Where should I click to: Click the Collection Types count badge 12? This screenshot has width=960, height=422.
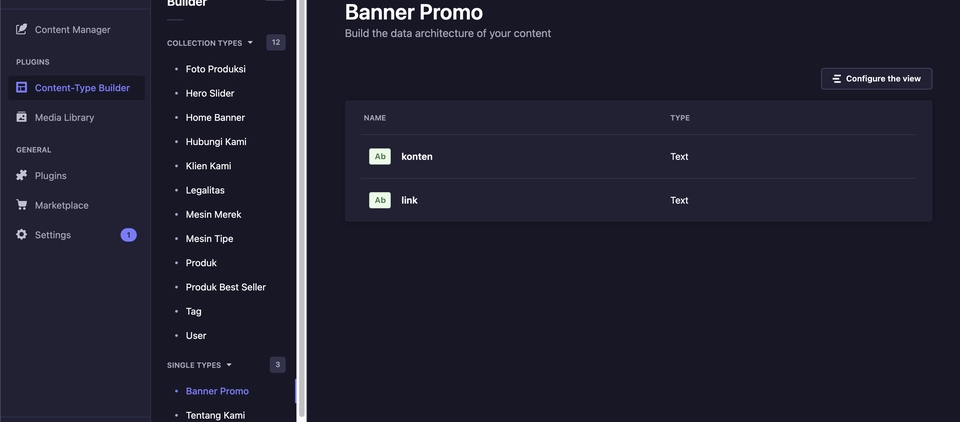click(276, 42)
